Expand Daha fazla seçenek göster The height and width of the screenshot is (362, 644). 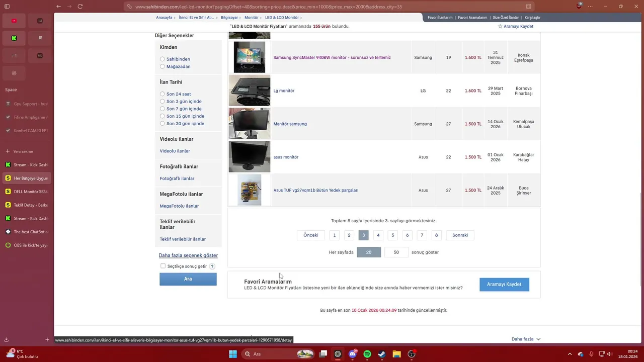tap(188, 255)
